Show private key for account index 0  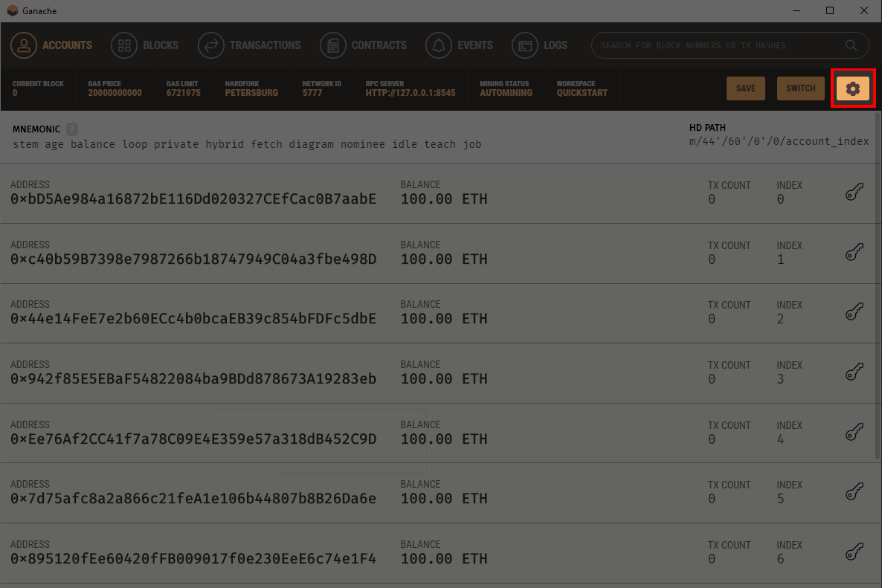854,193
